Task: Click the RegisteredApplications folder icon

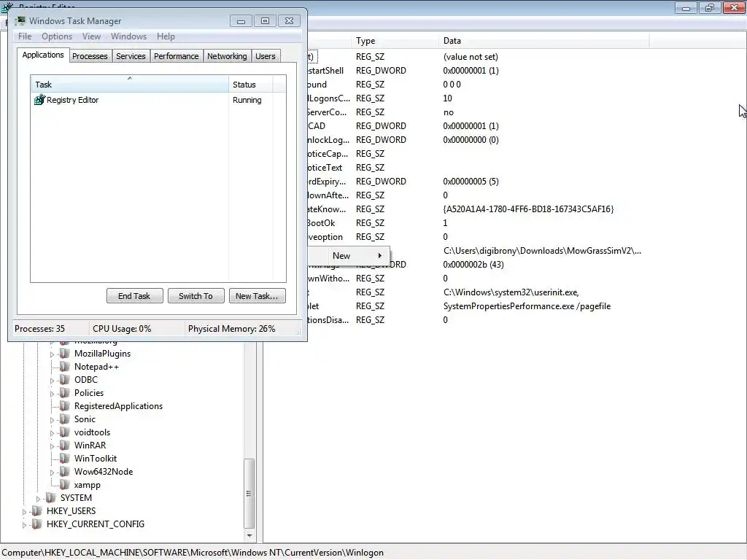Action: click(x=65, y=405)
